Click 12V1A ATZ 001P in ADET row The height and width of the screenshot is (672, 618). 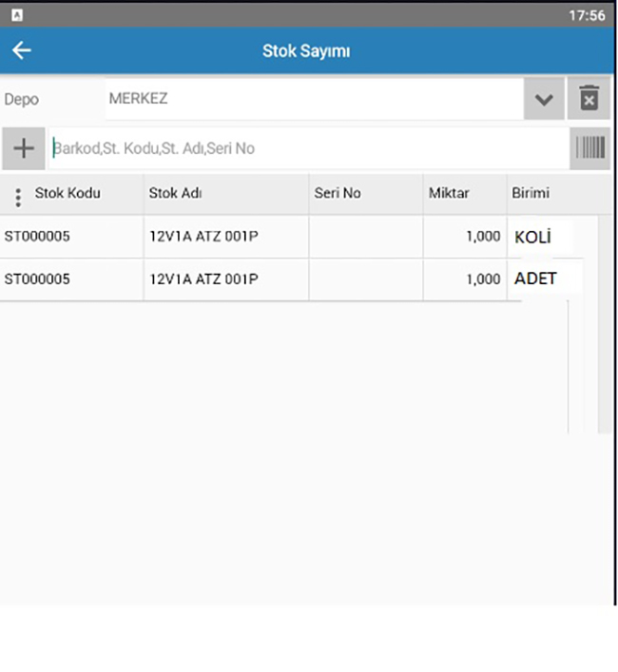click(x=203, y=279)
